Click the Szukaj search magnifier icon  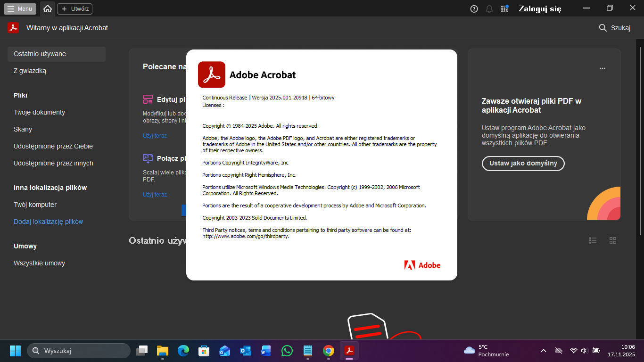click(603, 28)
